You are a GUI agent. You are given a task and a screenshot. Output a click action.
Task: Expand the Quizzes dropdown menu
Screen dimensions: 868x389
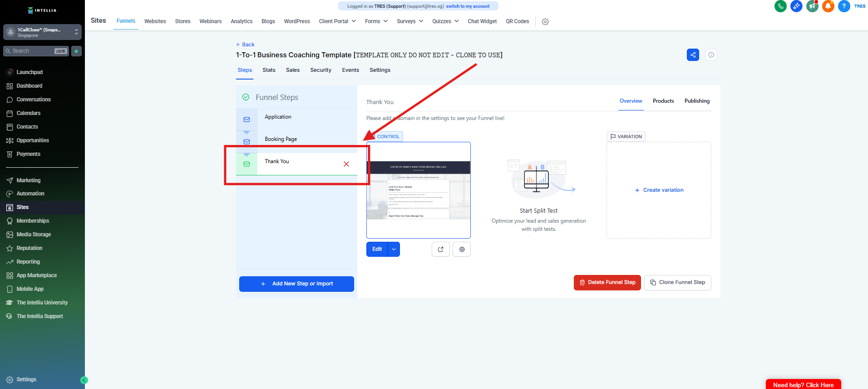click(445, 21)
